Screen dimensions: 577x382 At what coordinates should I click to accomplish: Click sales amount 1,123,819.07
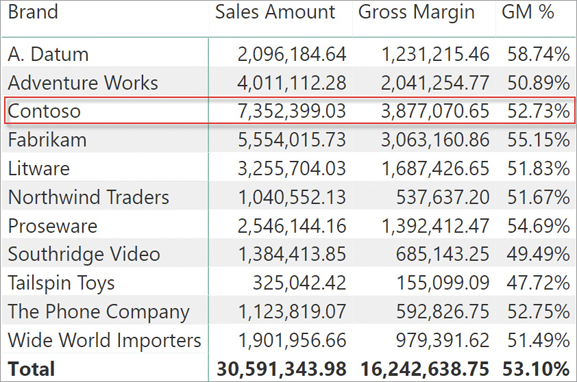point(292,312)
